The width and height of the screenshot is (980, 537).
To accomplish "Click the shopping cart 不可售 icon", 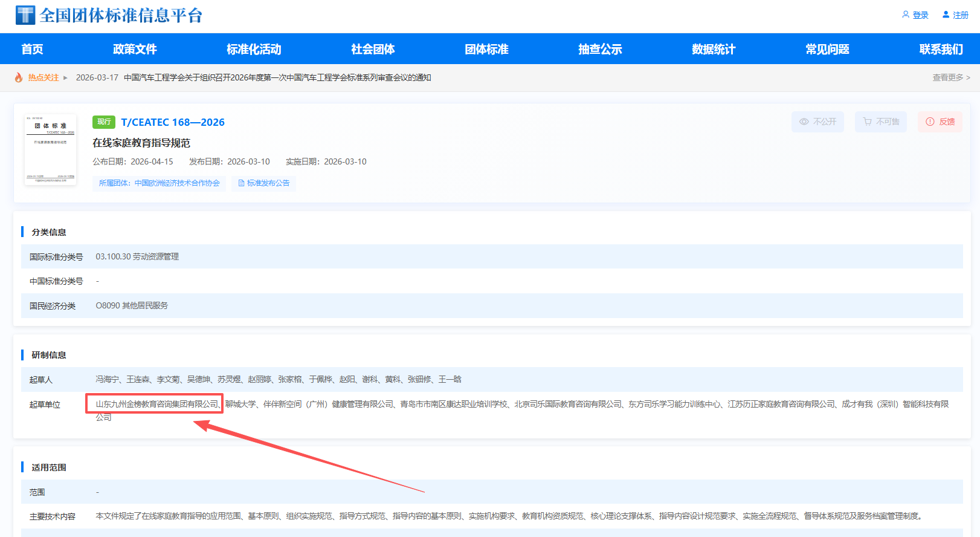I will tap(867, 122).
